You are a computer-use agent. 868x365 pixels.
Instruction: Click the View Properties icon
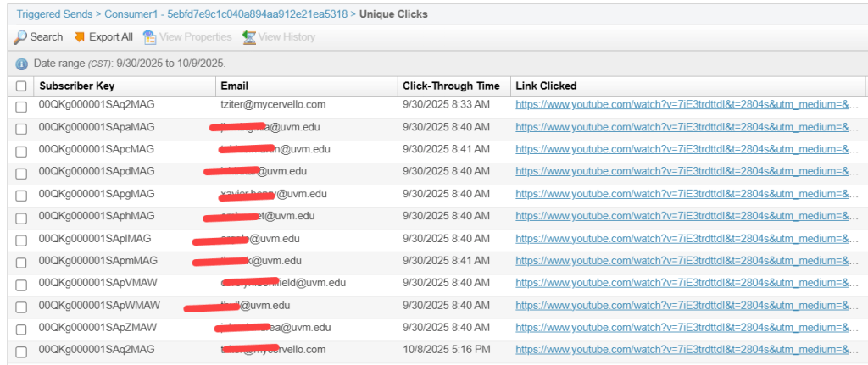[x=150, y=37]
